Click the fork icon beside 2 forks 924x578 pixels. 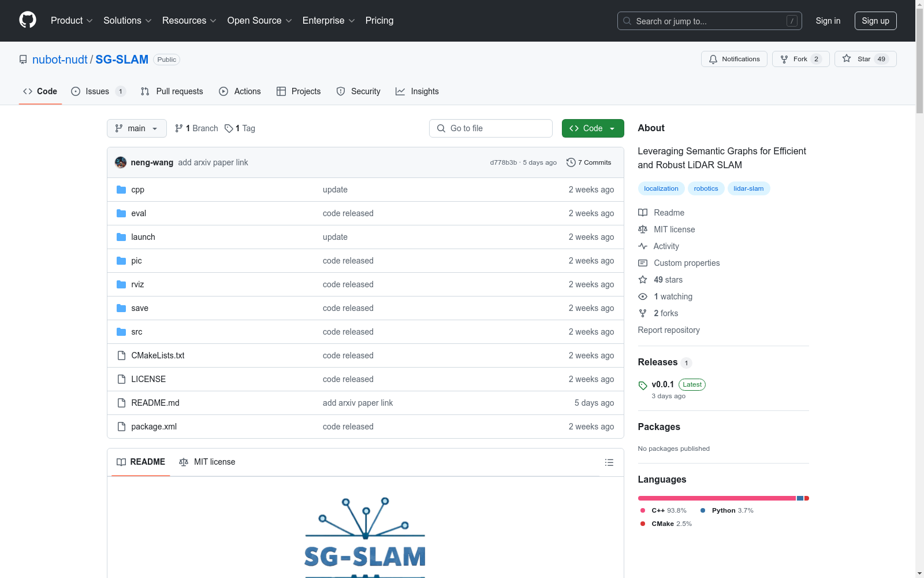pyautogui.click(x=643, y=313)
